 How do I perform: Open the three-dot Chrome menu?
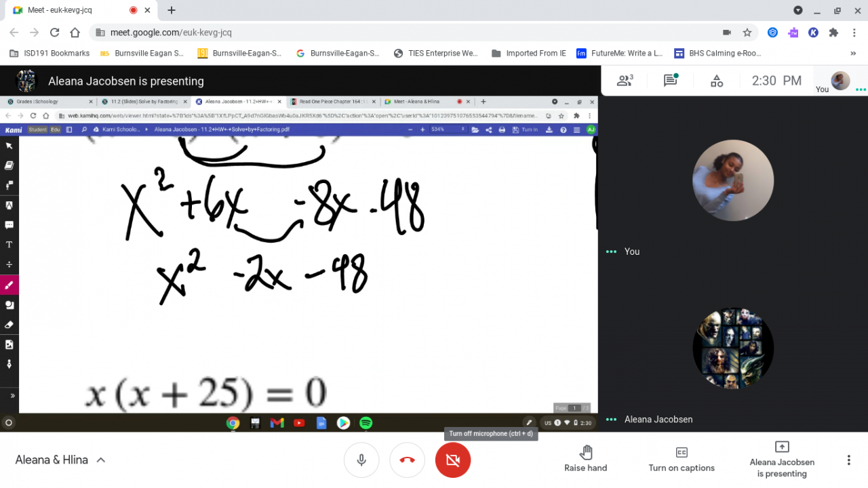pos(854,33)
